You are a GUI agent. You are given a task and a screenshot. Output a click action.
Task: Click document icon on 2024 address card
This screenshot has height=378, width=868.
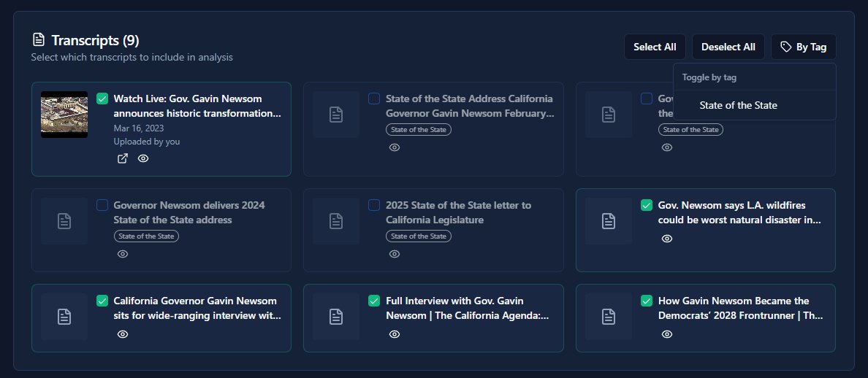[64, 221]
